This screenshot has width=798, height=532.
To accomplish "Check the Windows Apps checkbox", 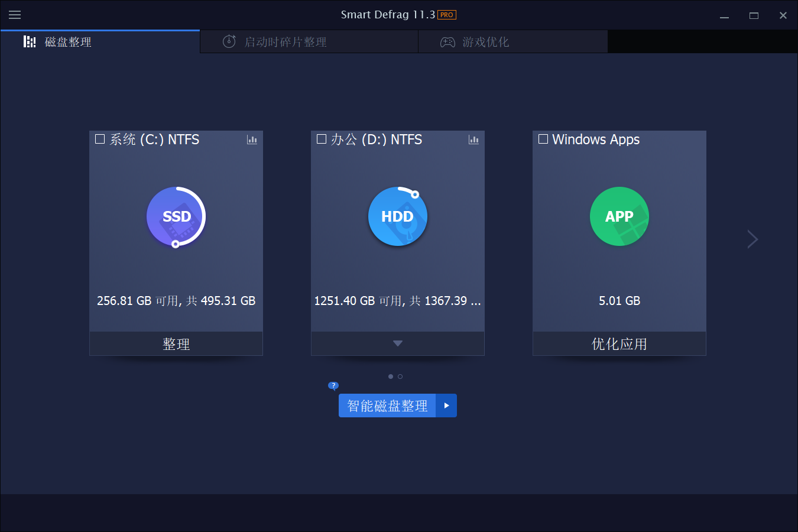I will [x=543, y=139].
